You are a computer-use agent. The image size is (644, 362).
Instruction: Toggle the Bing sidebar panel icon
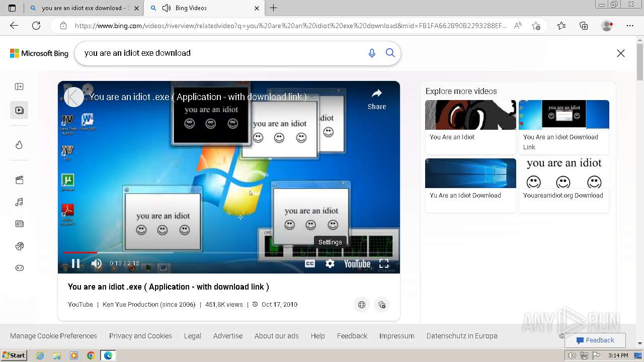click(x=19, y=86)
